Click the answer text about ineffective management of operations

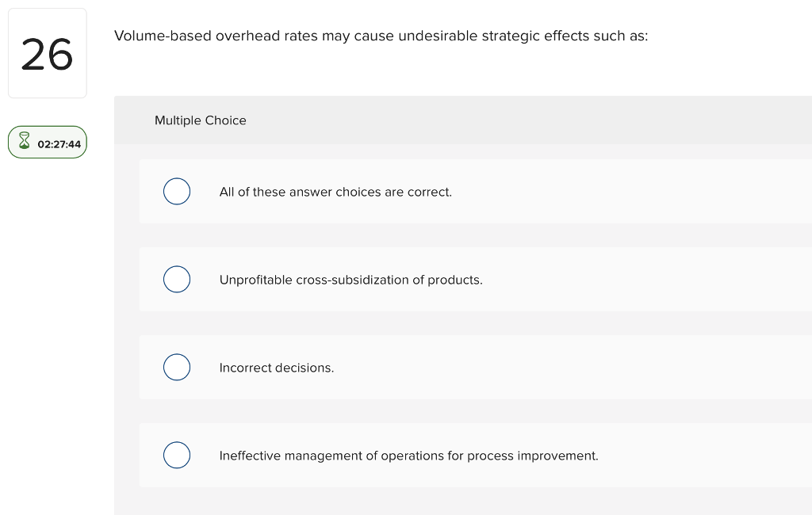point(409,456)
